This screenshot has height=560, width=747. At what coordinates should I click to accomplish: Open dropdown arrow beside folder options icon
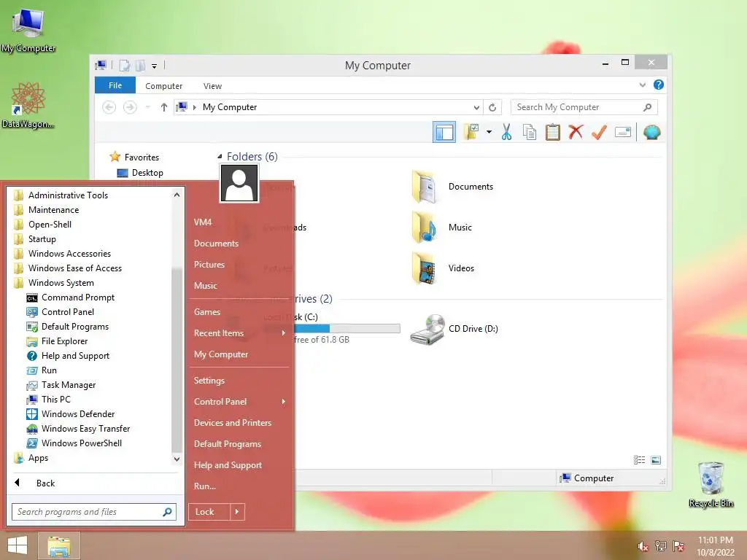pos(489,132)
